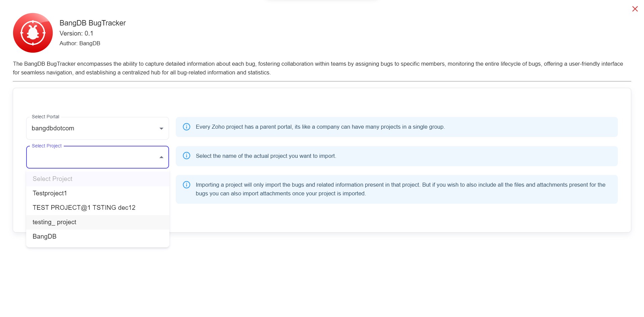Click the BugTracker description paragraph
Viewport: 644px width, 317px height.
pos(318,68)
